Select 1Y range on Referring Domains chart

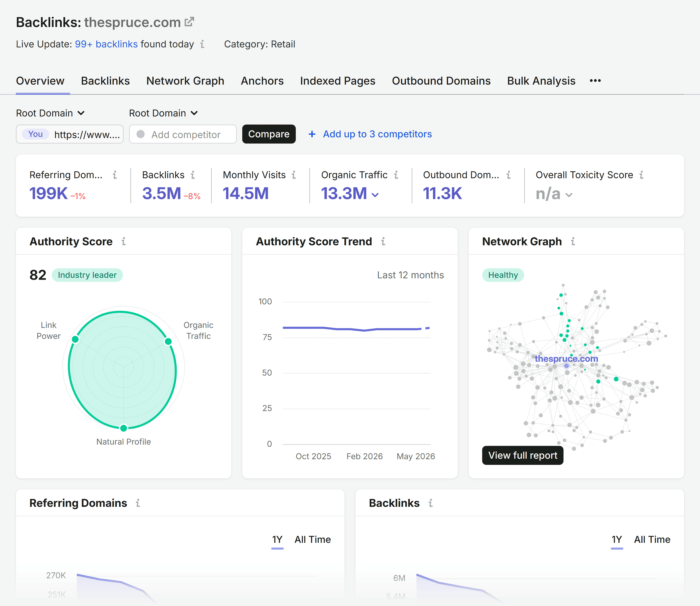[277, 539]
